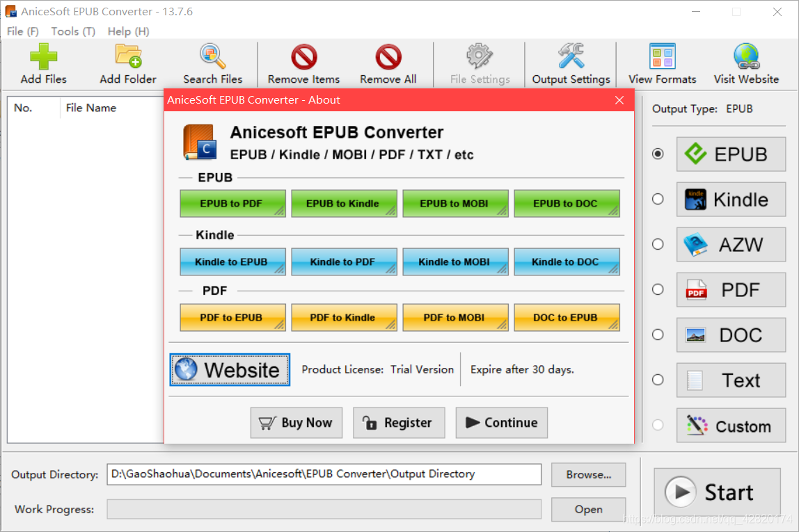This screenshot has width=799, height=532.
Task: Click the EPUB to Kindle button
Action: [344, 204]
